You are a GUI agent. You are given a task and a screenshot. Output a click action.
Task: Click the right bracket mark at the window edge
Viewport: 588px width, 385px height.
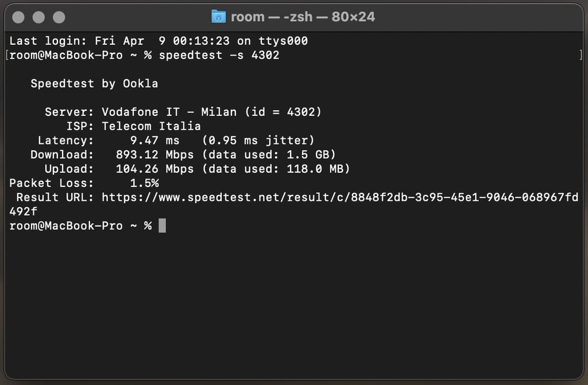(x=581, y=55)
